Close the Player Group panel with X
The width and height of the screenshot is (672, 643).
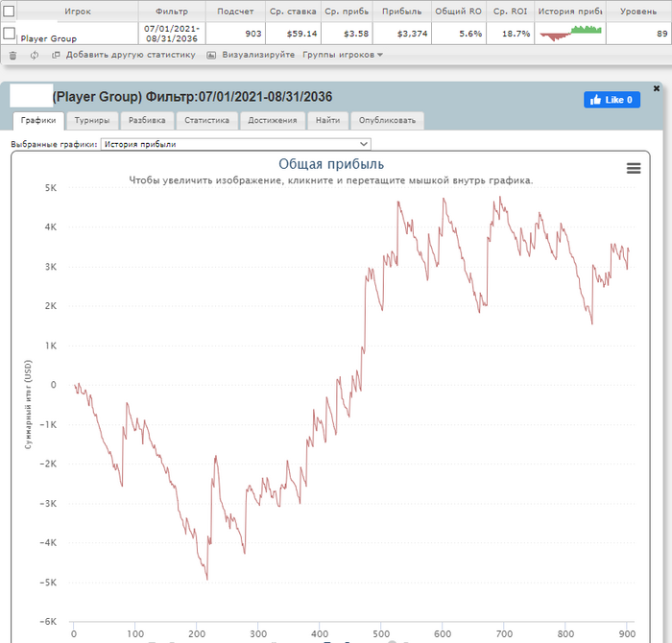pyautogui.click(x=656, y=88)
